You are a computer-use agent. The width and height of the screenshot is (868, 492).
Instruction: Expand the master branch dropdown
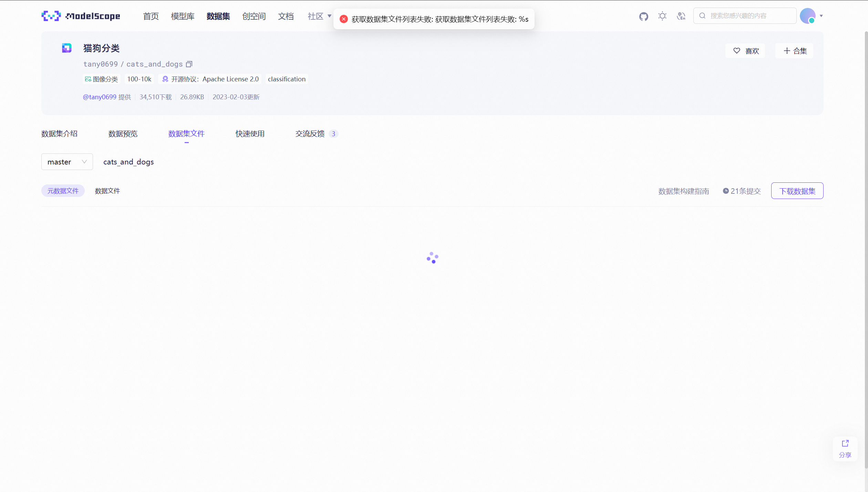(67, 162)
